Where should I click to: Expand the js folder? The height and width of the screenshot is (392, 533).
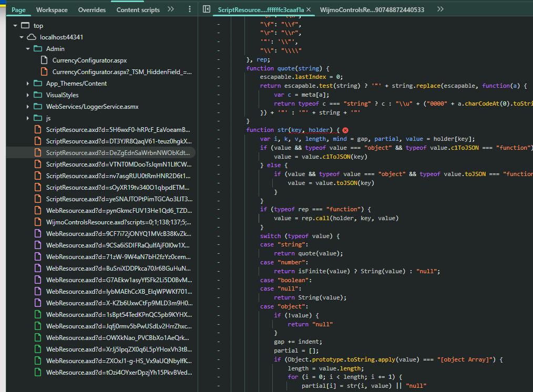pyautogui.click(x=28, y=118)
